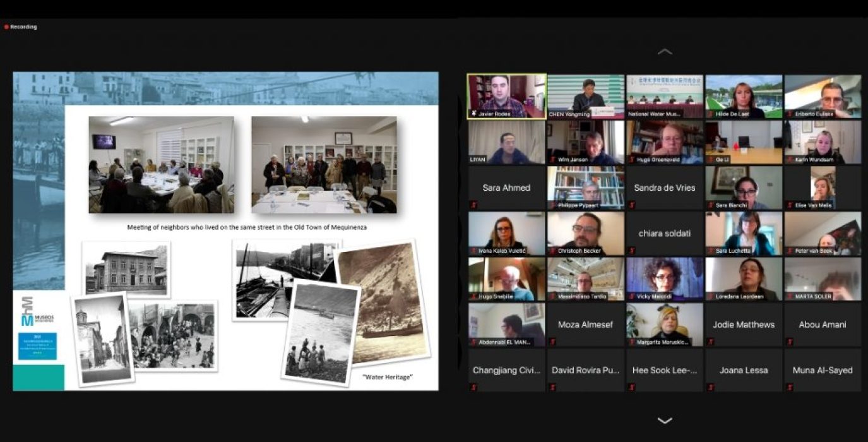Click the "Water Heritage" caption on the slide
This screenshot has width=868, height=442.
[388, 377]
